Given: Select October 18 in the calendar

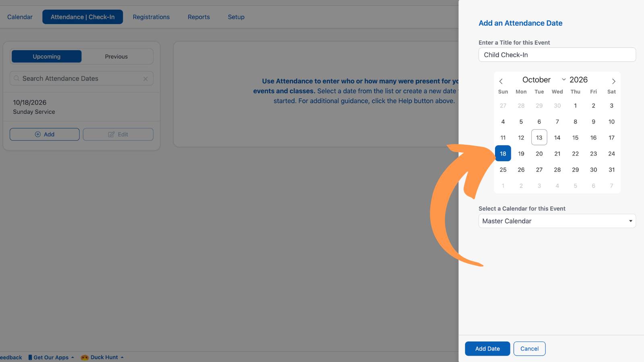Looking at the screenshot, I should click(503, 154).
